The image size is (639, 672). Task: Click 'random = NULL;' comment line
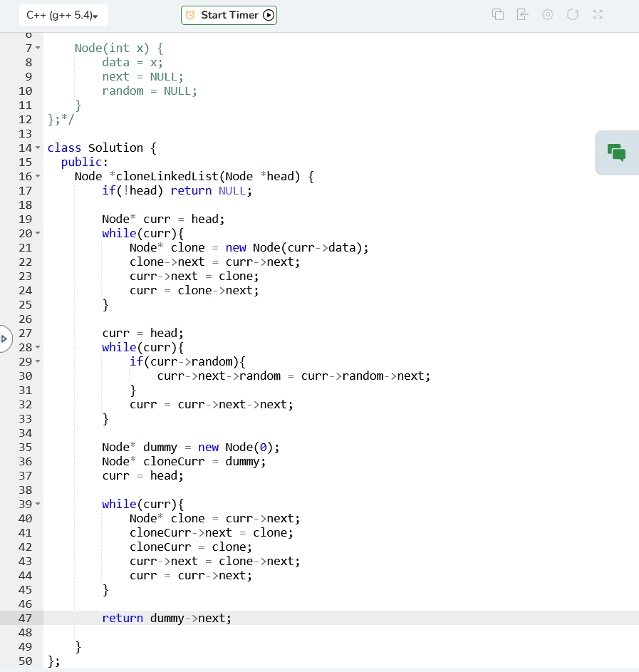pyautogui.click(x=150, y=91)
